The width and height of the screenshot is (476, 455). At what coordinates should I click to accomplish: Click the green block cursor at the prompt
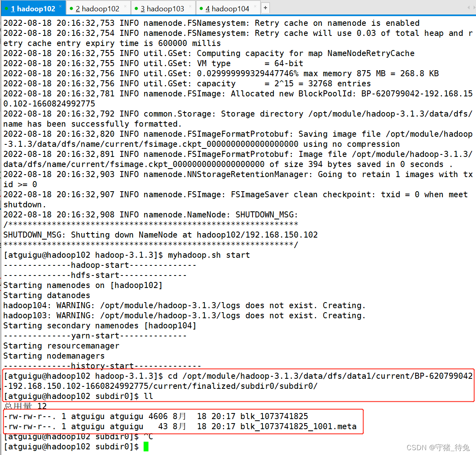(x=146, y=447)
